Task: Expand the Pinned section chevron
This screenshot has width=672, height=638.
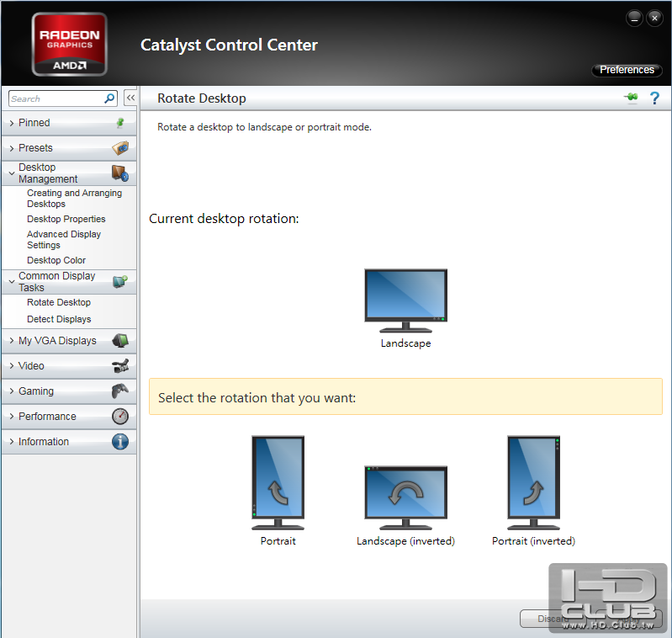Action: coord(12,123)
